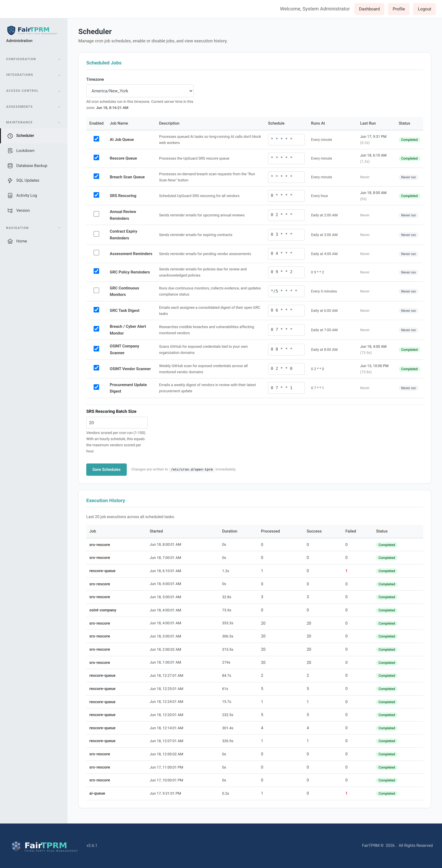Click the '353.3s' duration cell
The height and width of the screenshot is (868, 442).
pyautogui.click(x=227, y=623)
